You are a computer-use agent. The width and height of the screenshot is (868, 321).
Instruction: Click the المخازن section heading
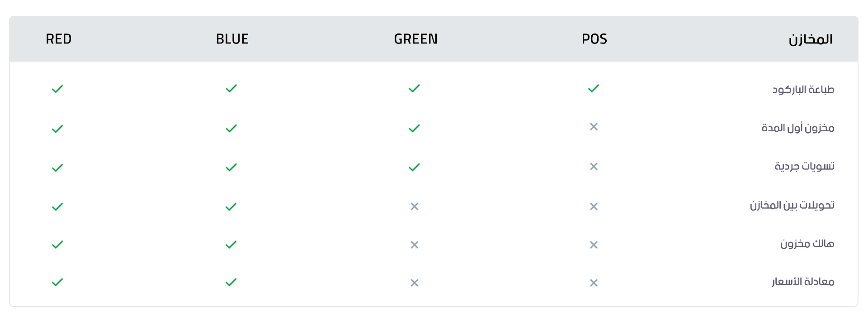click(811, 39)
